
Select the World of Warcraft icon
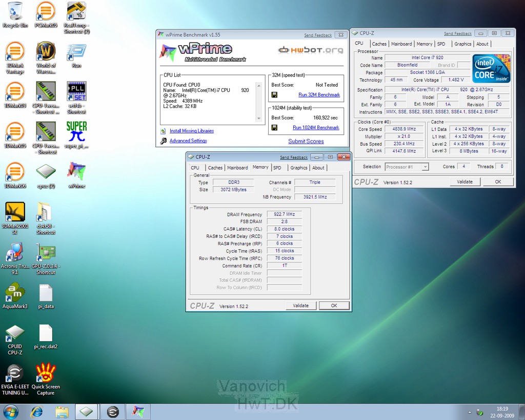pos(46,58)
